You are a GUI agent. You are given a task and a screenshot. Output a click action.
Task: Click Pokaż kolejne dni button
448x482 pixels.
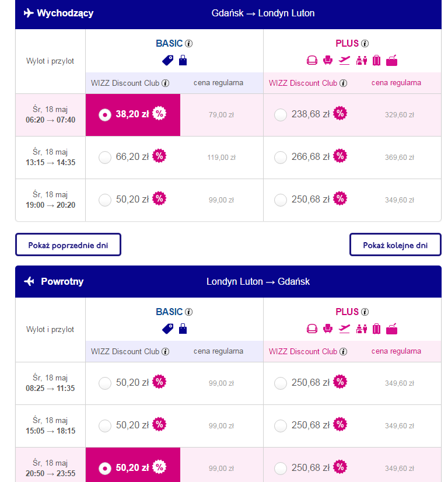click(395, 245)
